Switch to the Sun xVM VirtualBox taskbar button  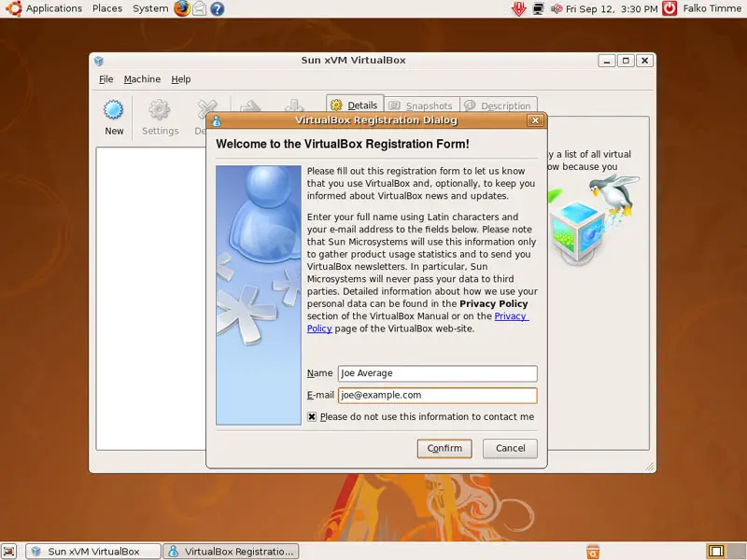point(92,552)
